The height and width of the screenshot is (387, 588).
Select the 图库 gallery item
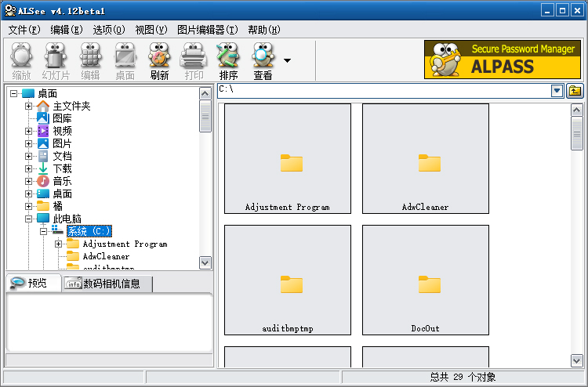coord(62,118)
